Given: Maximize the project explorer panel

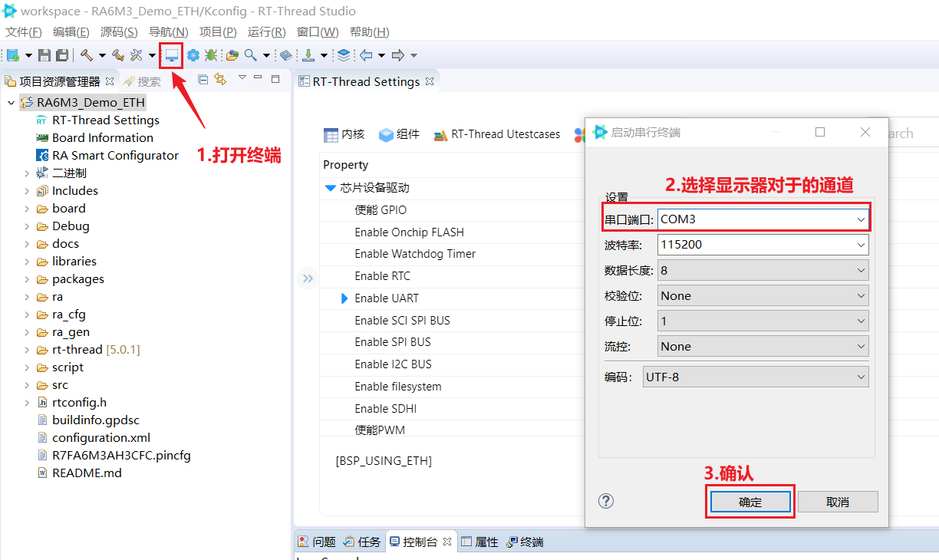Looking at the screenshot, I should point(275,78).
